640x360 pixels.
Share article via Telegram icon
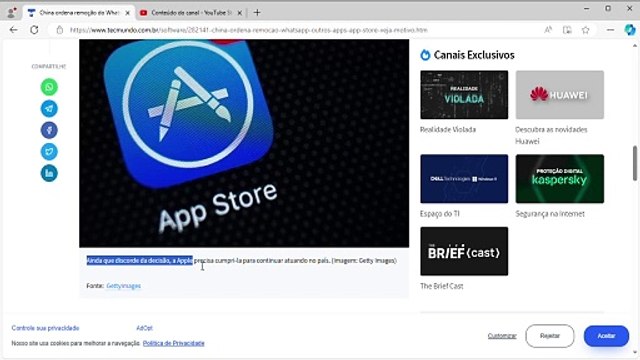[49, 109]
